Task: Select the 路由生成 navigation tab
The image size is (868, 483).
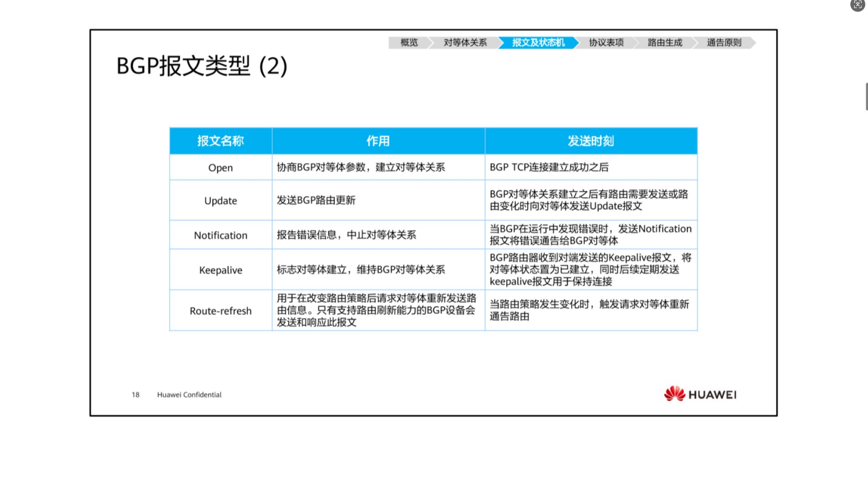Action: (x=665, y=42)
